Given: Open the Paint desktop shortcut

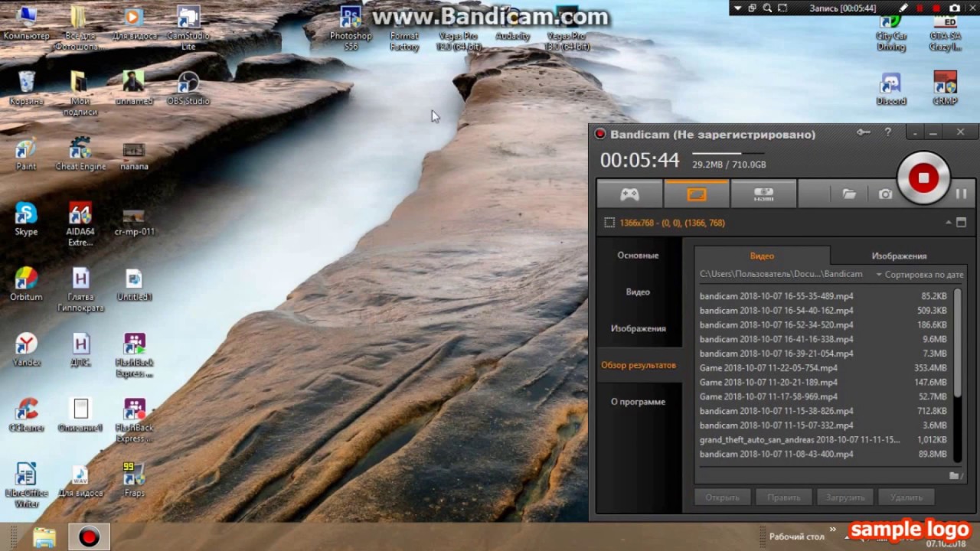Looking at the screenshot, I should coord(26,154).
